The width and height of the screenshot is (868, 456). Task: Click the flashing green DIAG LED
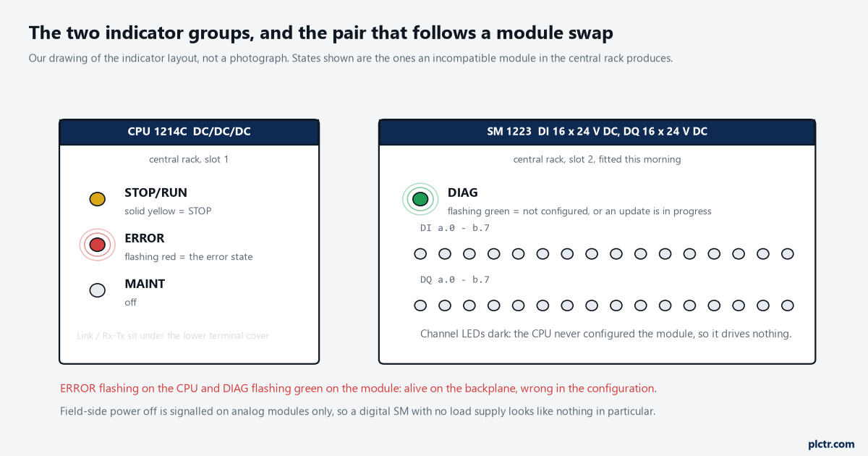420,199
